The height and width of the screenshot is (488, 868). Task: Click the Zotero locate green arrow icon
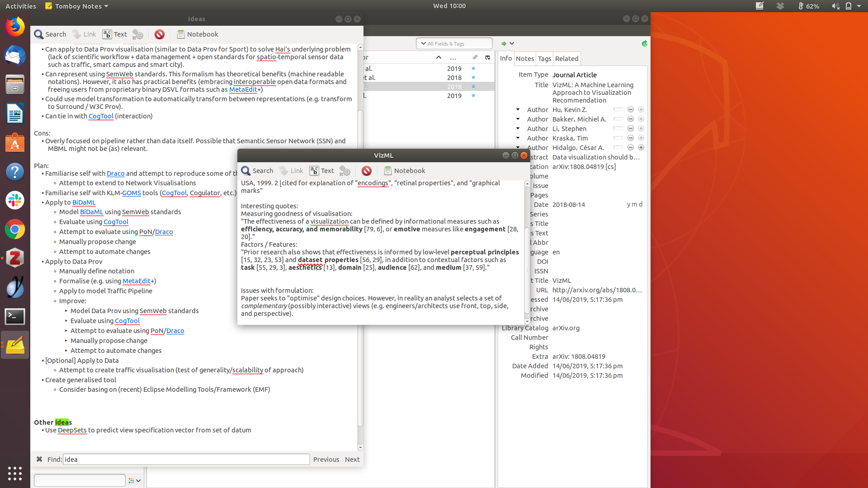(x=504, y=44)
